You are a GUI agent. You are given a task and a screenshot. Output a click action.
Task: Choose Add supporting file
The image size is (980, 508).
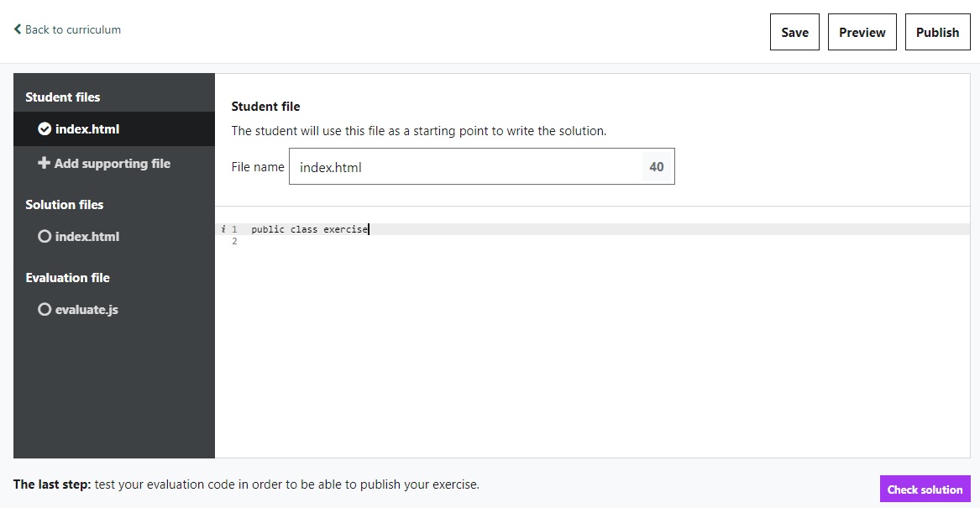112,164
